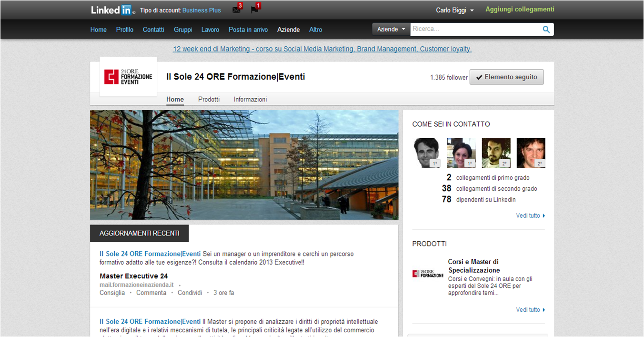The width and height of the screenshot is (644, 337).
Task: Open the woman's 1° connection profile photo
Action: [x=461, y=153]
